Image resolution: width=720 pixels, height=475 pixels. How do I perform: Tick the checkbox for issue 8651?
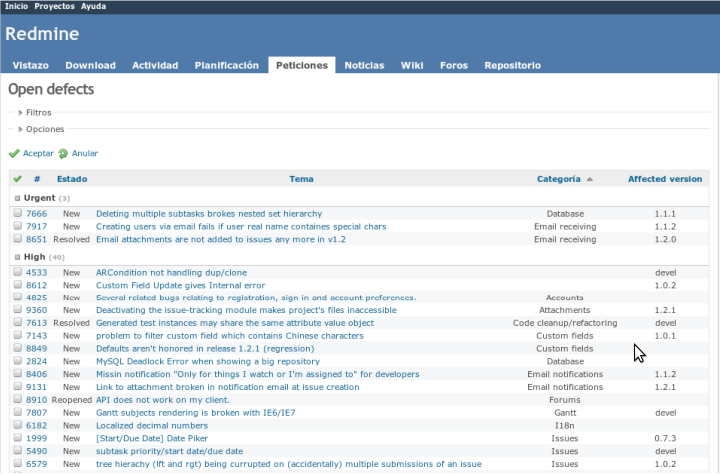17,238
